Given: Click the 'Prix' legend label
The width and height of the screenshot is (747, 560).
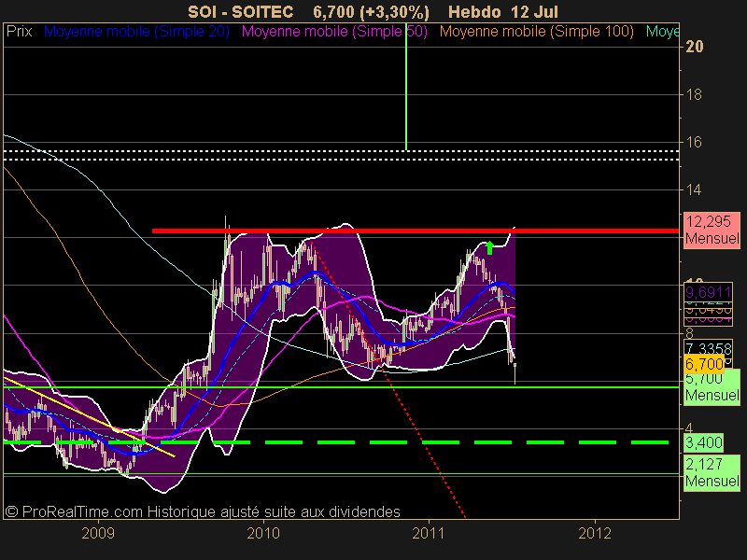Looking at the screenshot, I should (19, 32).
